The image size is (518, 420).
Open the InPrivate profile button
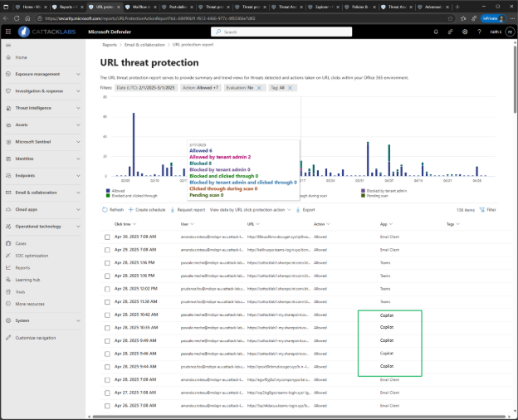pos(494,18)
